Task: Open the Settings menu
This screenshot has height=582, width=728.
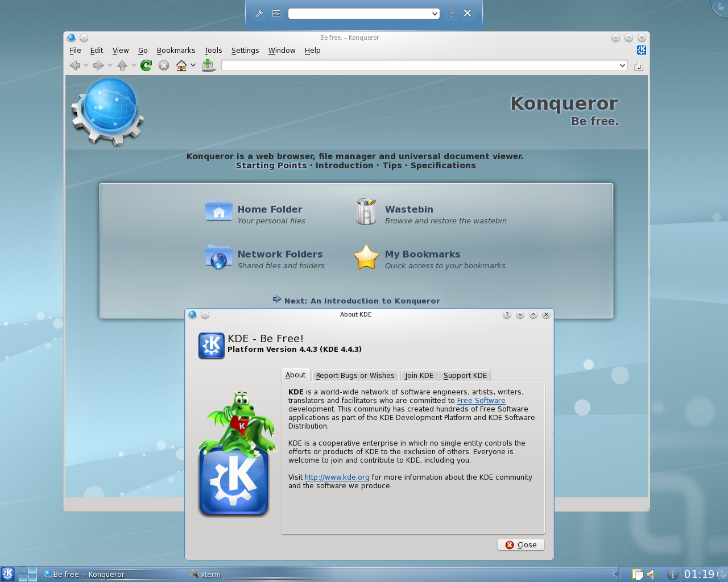Action: tap(245, 50)
